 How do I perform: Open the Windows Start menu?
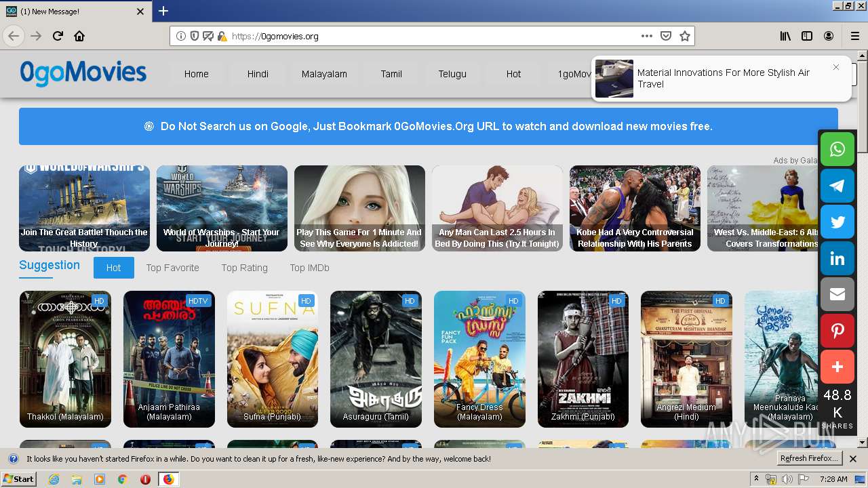tap(18, 479)
